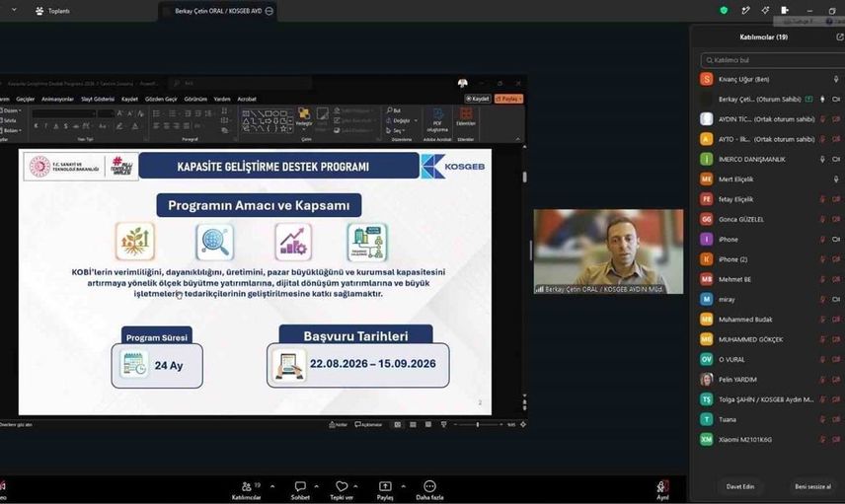Click the Berkay Çetin ORAL video thumbnail
Screen dimensions: 845x504
pos(608,252)
